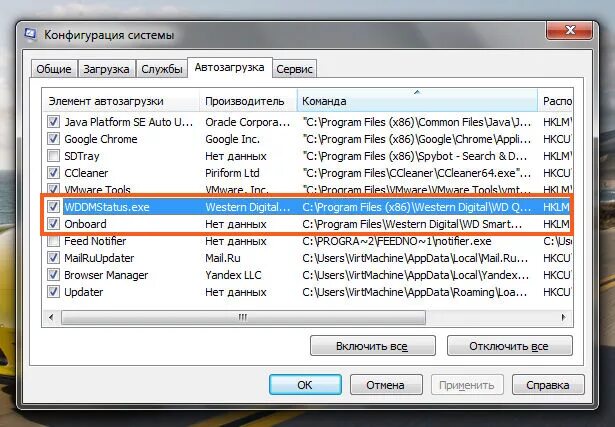
Task: Click the notifier.exe command path
Action: 397,241
